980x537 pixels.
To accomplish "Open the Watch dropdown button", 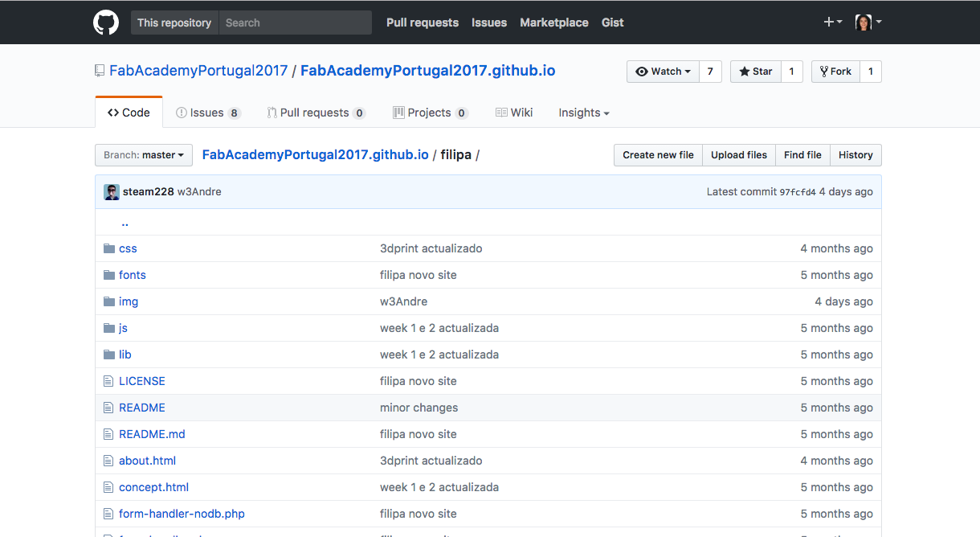I will 664,72.
